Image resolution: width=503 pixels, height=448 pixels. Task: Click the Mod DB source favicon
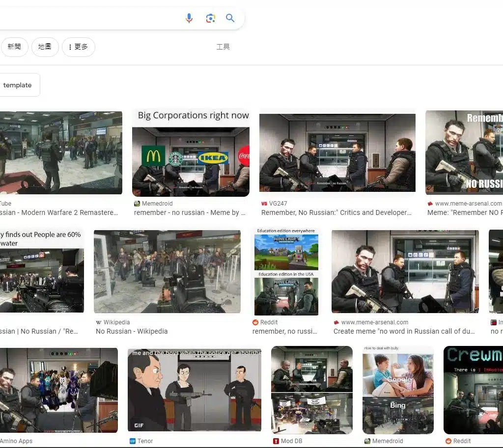point(276,441)
